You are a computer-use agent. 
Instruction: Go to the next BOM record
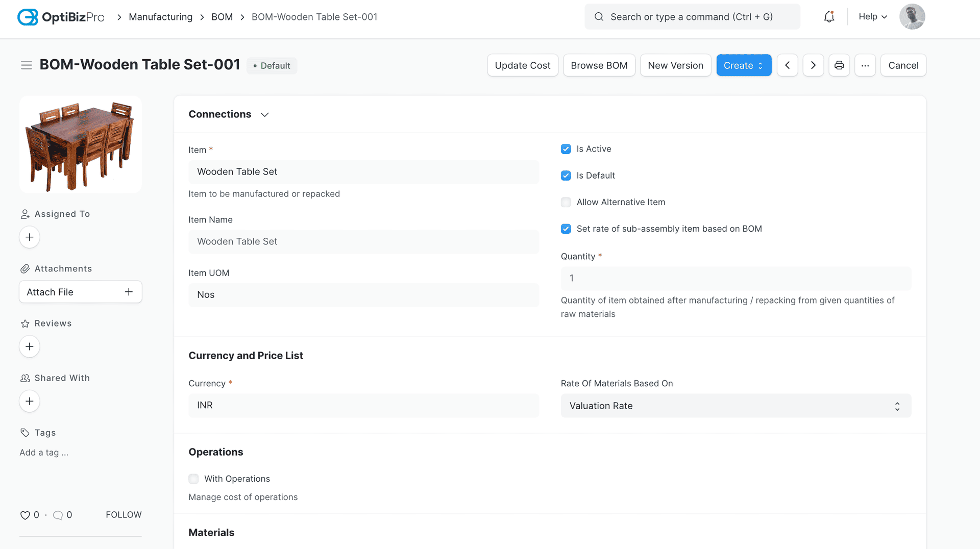[x=813, y=65]
